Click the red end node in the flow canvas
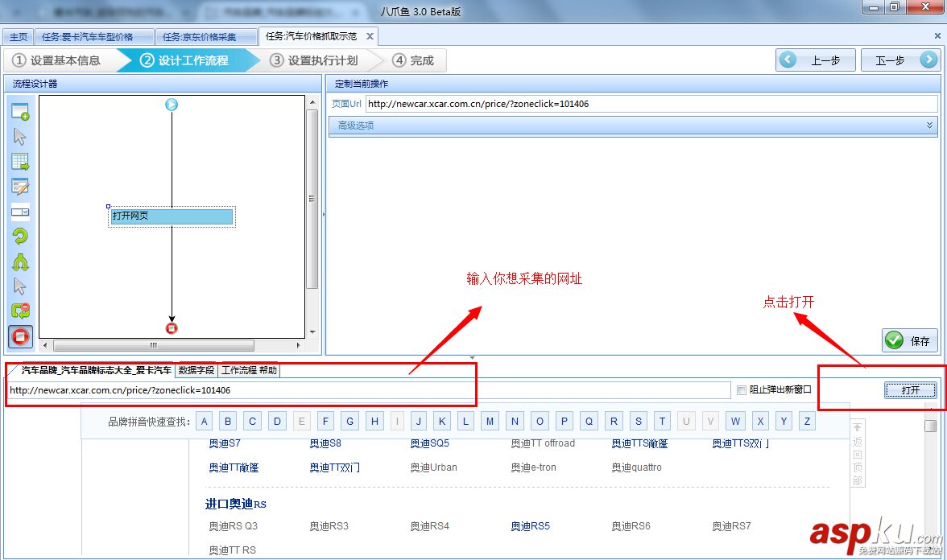 172,328
